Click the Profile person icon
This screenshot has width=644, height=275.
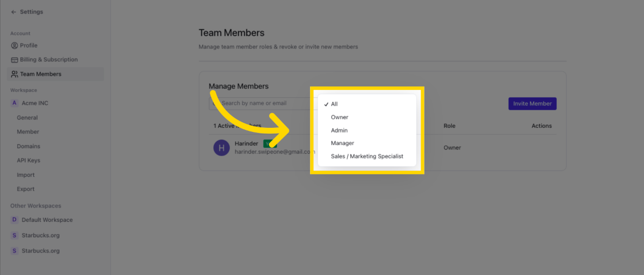click(x=14, y=45)
